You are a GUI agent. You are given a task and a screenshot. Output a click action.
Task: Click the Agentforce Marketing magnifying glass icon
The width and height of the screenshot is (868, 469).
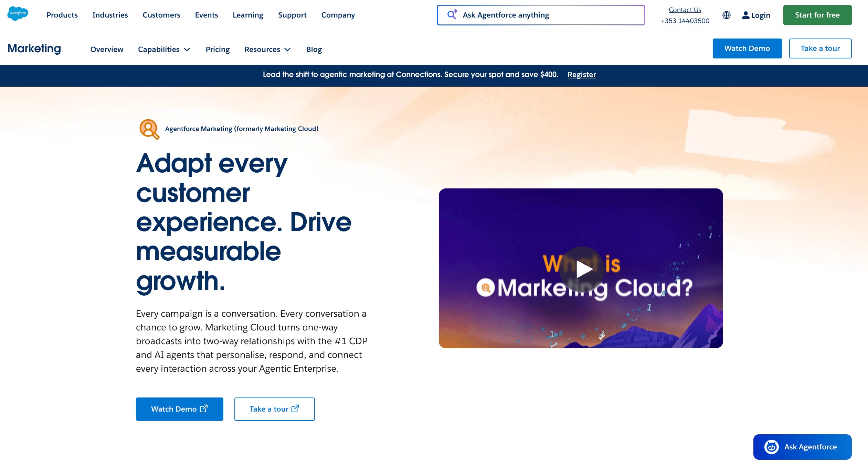click(x=149, y=129)
